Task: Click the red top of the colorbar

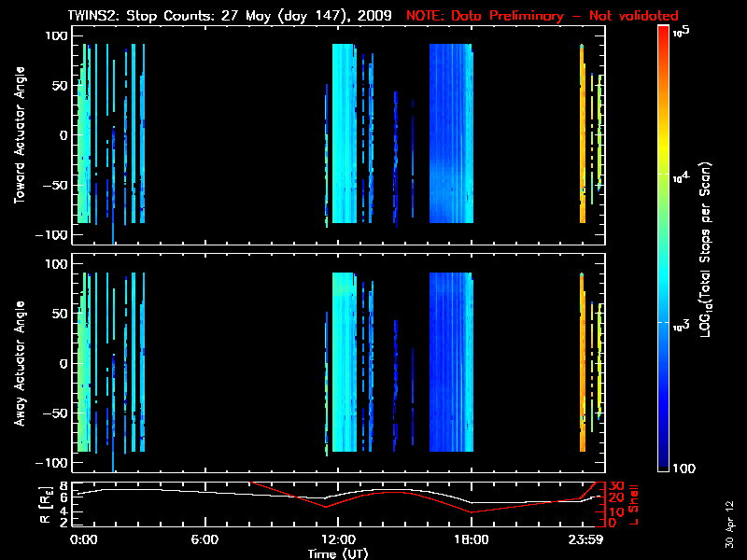Action: [x=663, y=31]
